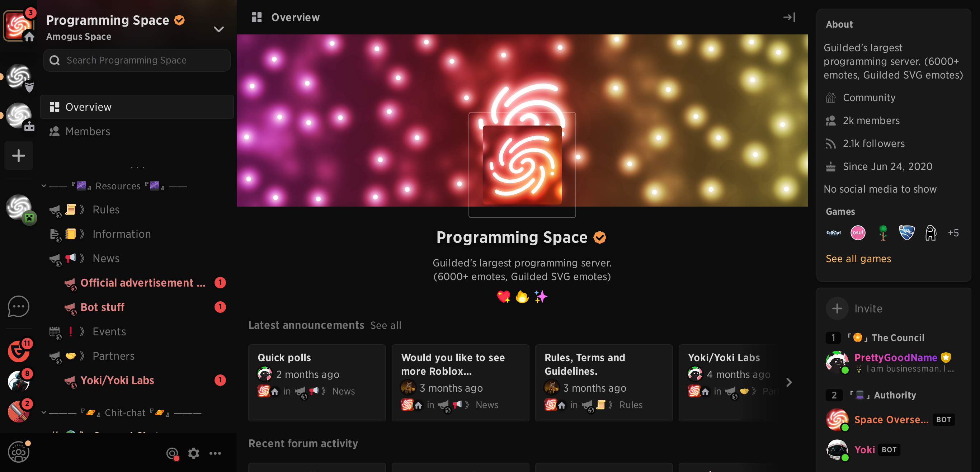Collapse the right panel using arrow icon

(789, 17)
